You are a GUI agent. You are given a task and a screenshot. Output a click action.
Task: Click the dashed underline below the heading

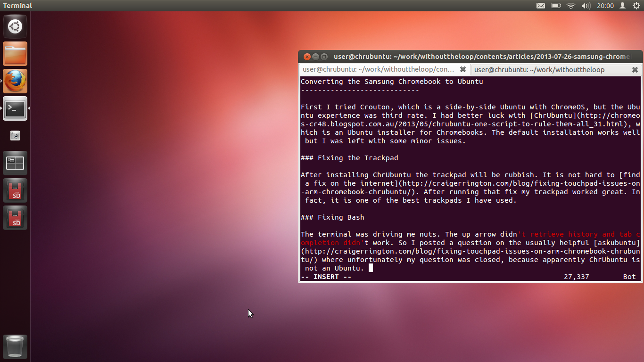point(360,90)
